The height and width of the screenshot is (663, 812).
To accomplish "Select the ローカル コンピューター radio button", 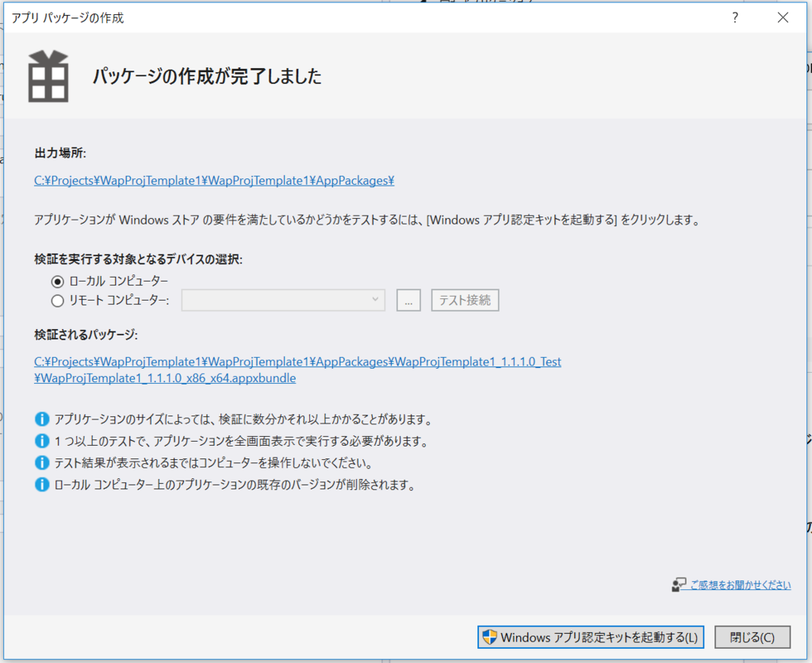I will pyautogui.click(x=57, y=282).
